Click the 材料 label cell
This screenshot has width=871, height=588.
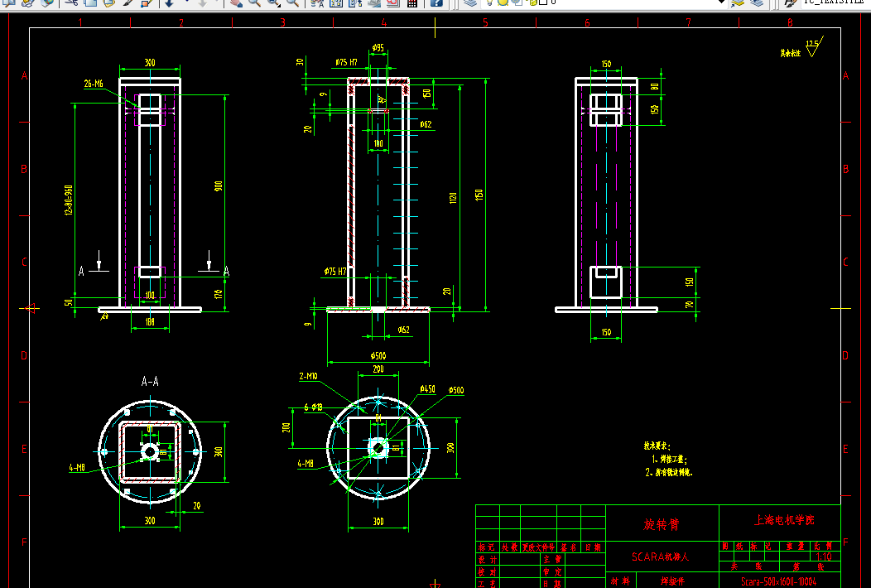(620, 581)
